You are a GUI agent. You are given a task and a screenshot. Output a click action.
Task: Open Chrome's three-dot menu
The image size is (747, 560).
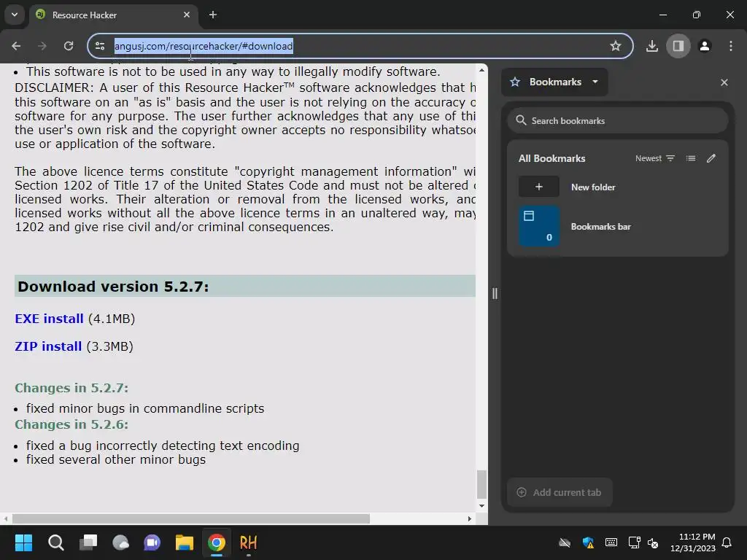(x=731, y=46)
